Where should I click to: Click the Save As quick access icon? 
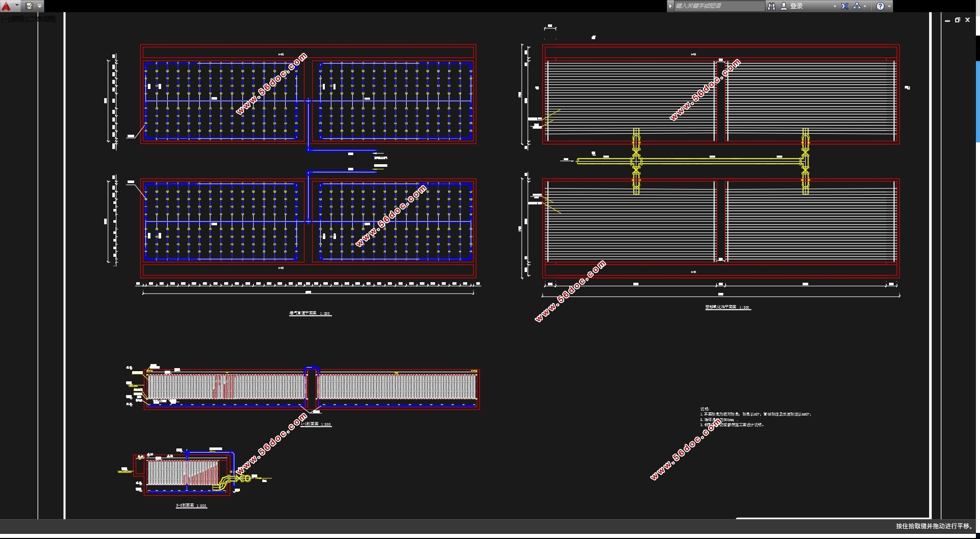coord(29,6)
